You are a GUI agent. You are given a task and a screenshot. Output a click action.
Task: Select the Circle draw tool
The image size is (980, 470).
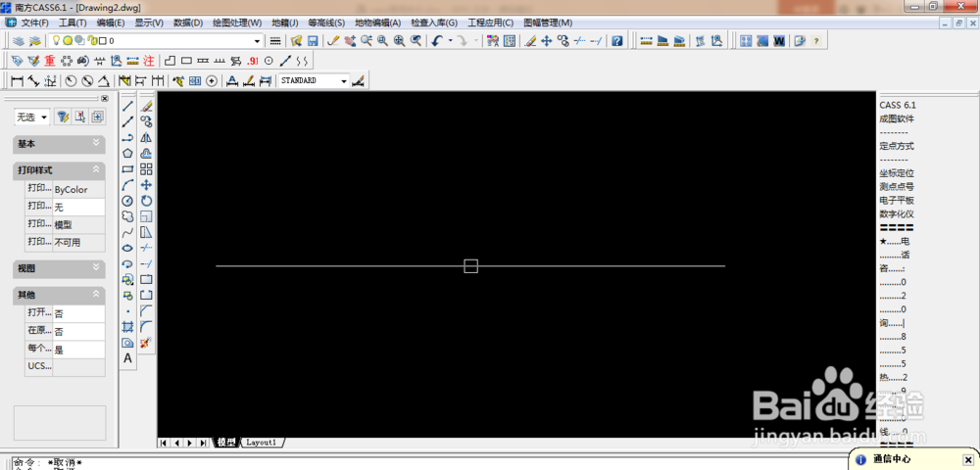click(127, 201)
